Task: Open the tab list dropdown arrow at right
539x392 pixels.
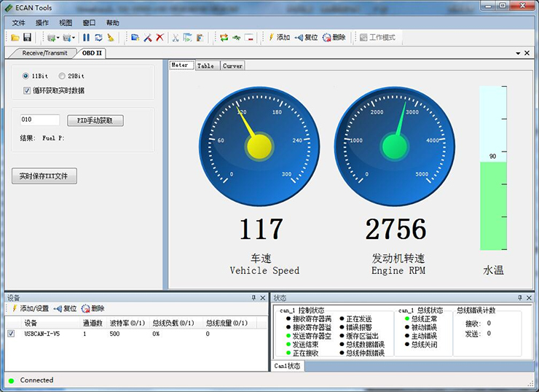Action: tap(517, 53)
